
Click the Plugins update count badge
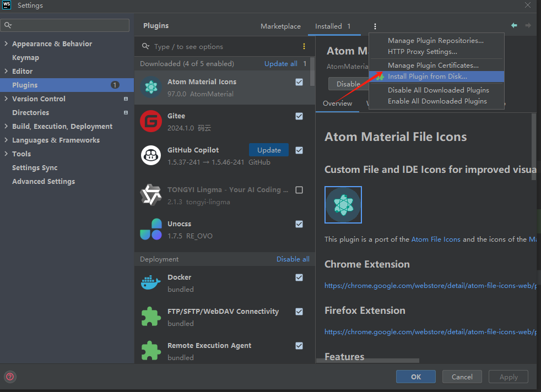115,85
